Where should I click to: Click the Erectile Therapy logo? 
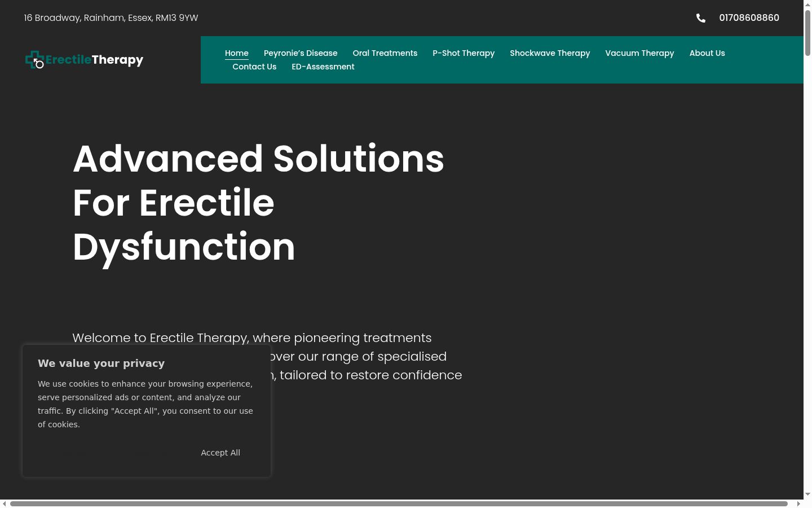[85, 60]
